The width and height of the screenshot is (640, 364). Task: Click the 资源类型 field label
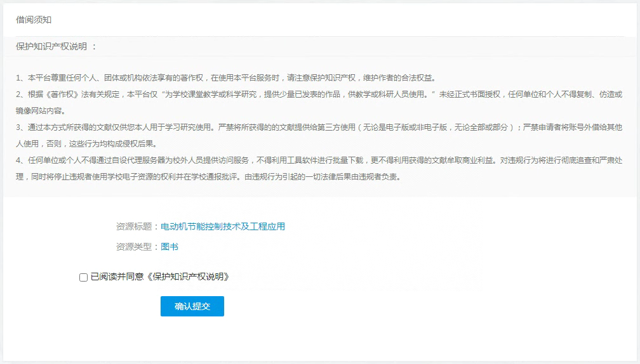click(x=134, y=247)
